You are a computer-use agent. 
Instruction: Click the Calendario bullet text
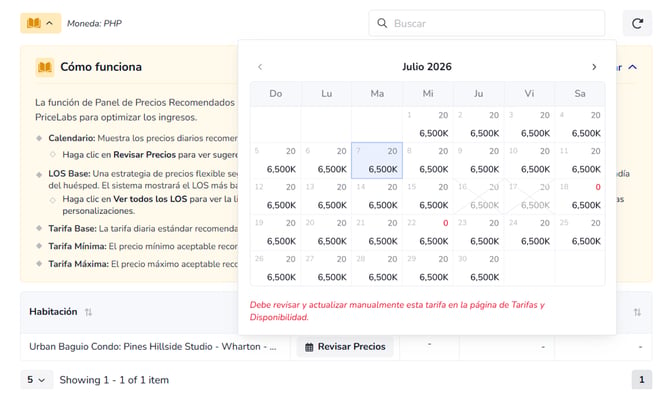pyautogui.click(x=143, y=138)
